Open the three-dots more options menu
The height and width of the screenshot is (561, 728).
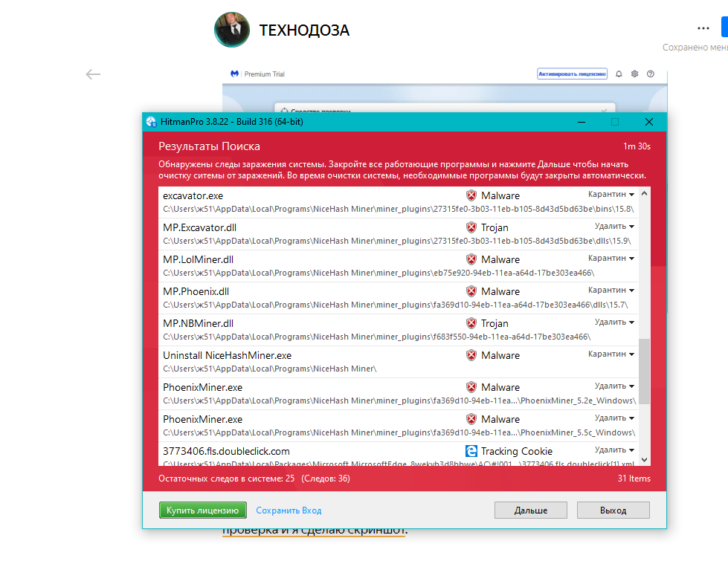coord(703,28)
